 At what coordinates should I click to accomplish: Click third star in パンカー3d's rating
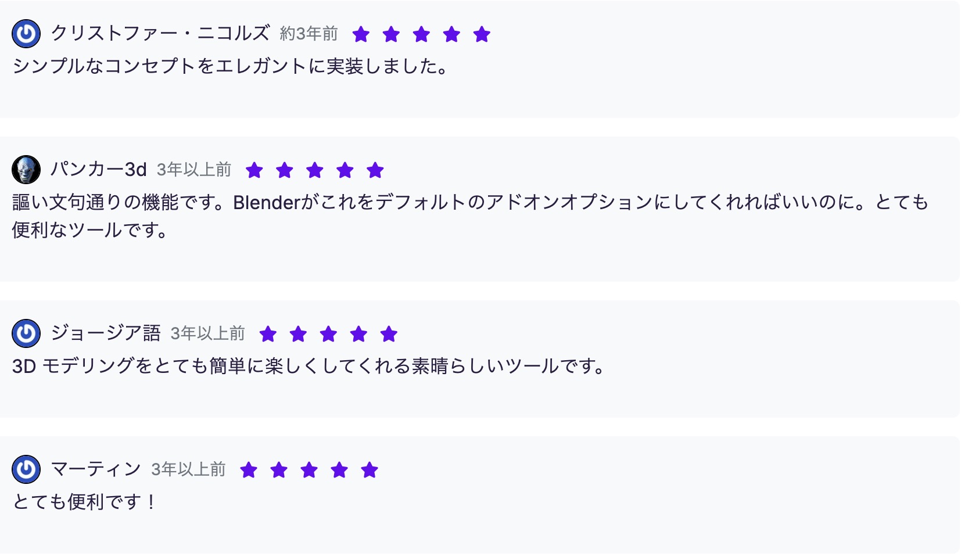coord(315,170)
